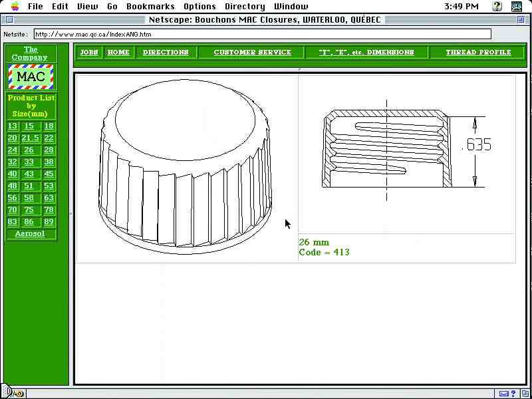The image size is (532, 399).
Task: Click the 3:49 PM menu bar clock
Action: (462, 6)
